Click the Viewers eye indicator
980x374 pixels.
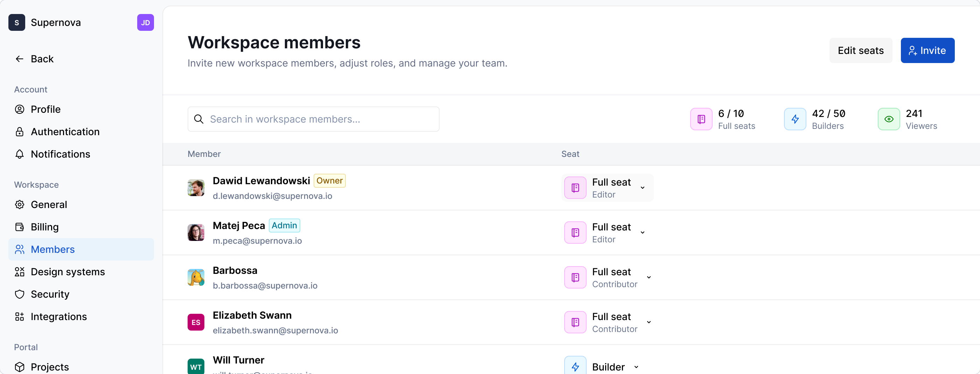point(888,119)
